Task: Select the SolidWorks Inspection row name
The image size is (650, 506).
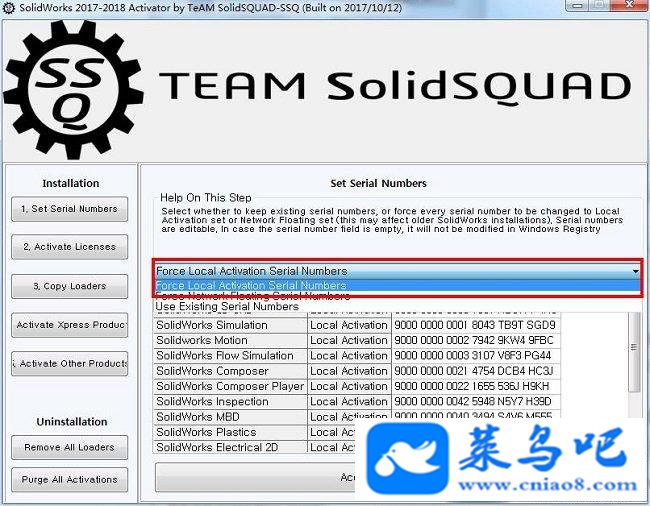Action: click(230, 402)
